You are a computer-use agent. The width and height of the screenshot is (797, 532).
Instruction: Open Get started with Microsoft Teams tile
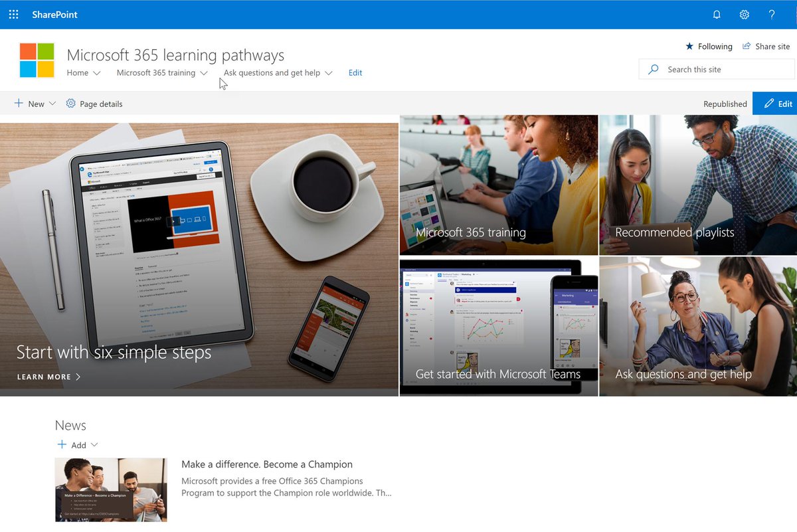(x=499, y=326)
